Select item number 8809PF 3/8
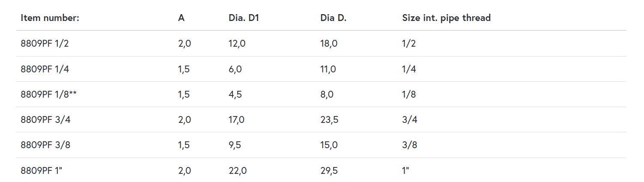This screenshot has width=644, height=182. point(45,145)
